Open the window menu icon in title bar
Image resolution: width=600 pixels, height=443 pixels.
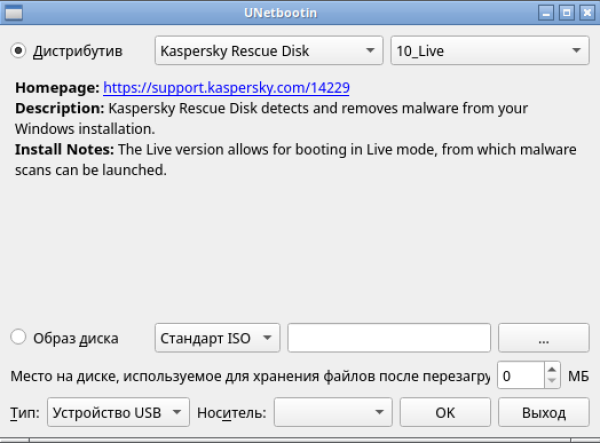10,13
